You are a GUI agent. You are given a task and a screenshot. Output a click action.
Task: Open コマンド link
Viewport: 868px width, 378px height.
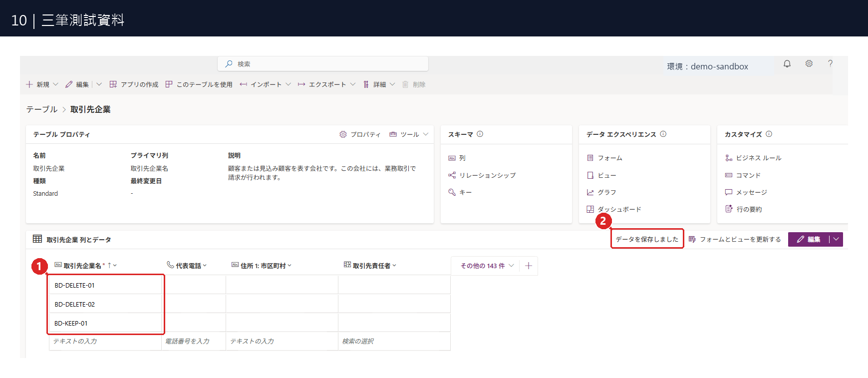tap(743, 175)
